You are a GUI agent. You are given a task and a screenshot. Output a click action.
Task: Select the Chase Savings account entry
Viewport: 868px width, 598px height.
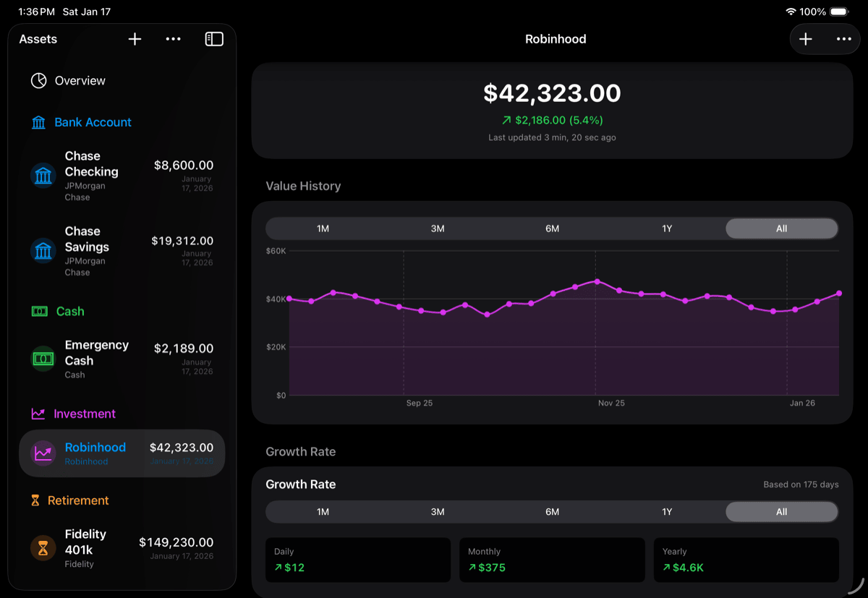[x=122, y=249]
